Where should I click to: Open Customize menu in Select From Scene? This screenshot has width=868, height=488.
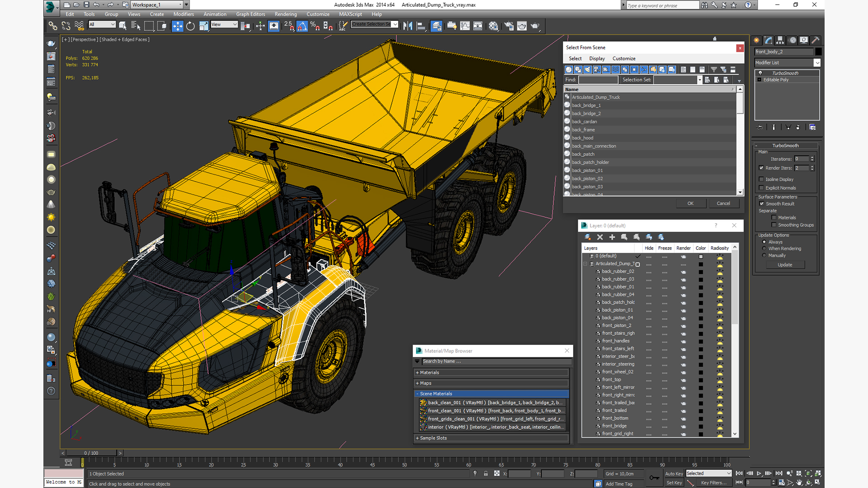pos(624,59)
